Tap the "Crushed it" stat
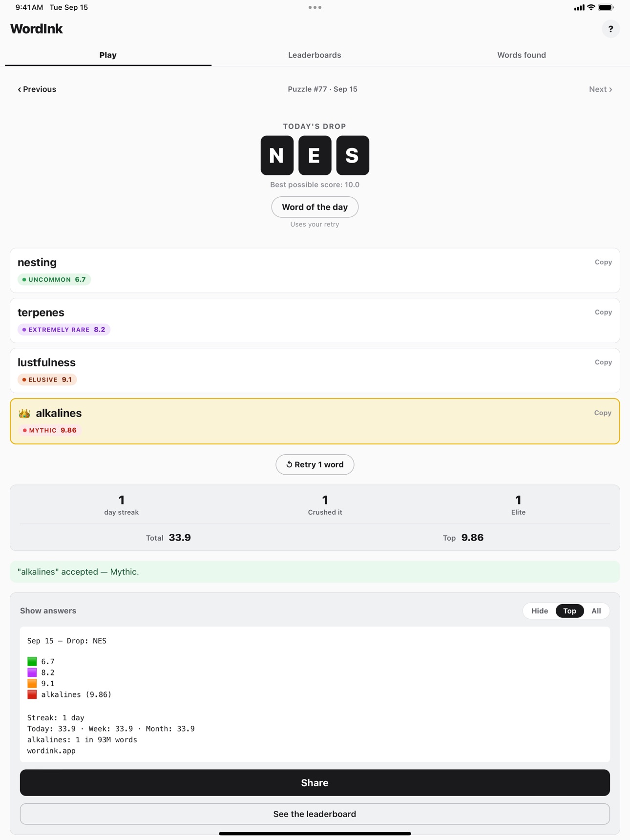630x840 pixels. coord(325,505)
